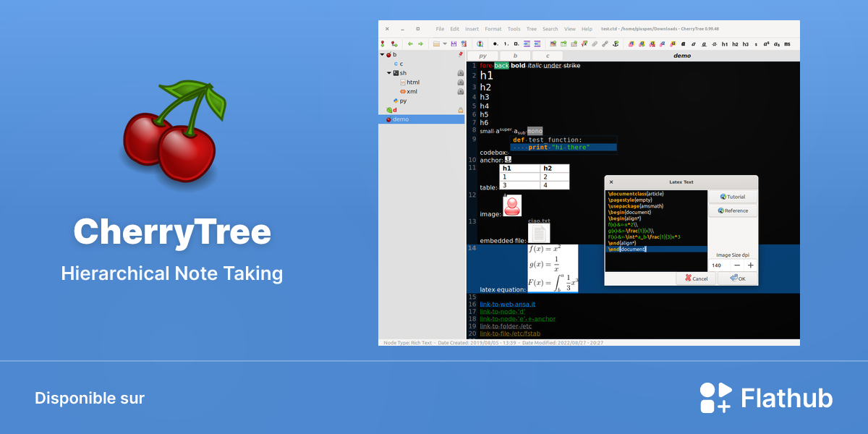
Task: Collapse the 'b' node in the tree
Action: pyautogui.click(x=382, y=54)
